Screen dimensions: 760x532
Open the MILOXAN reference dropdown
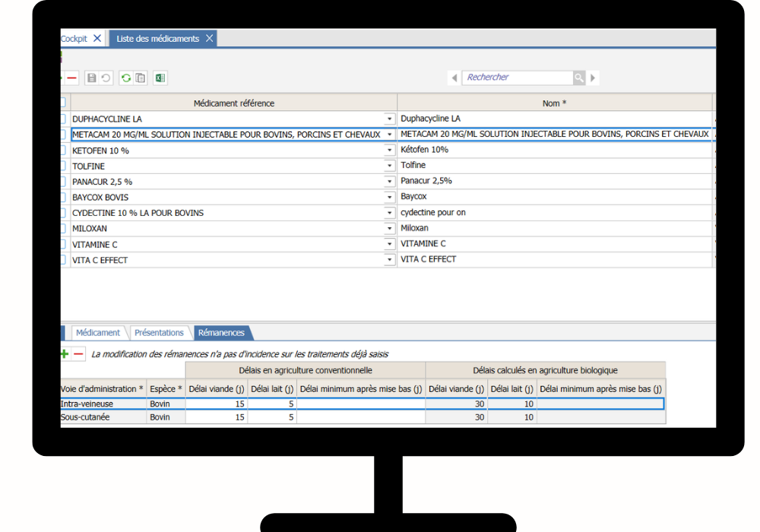pos(389,228)
